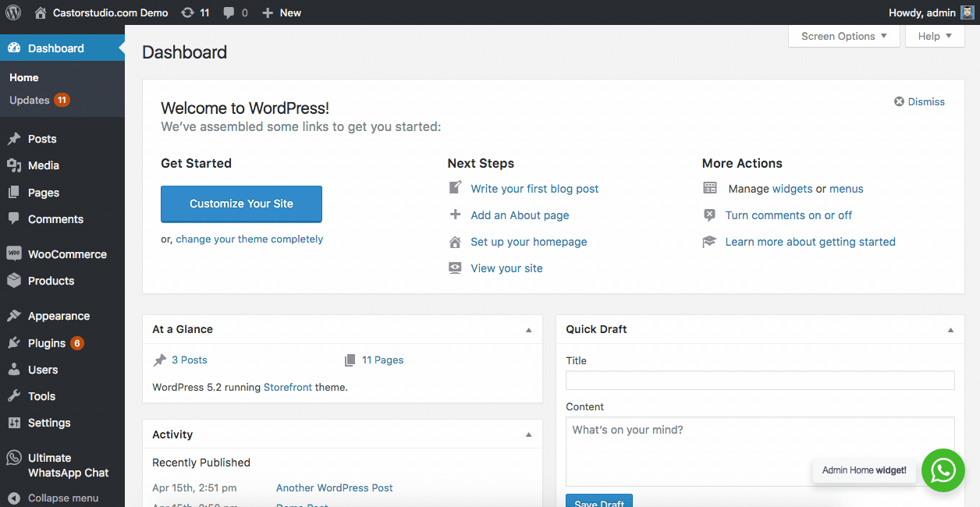The image size is (980, 507).
Task: Go to Updates submenu item
Action: pyautogui.click(x=30, y=100)
